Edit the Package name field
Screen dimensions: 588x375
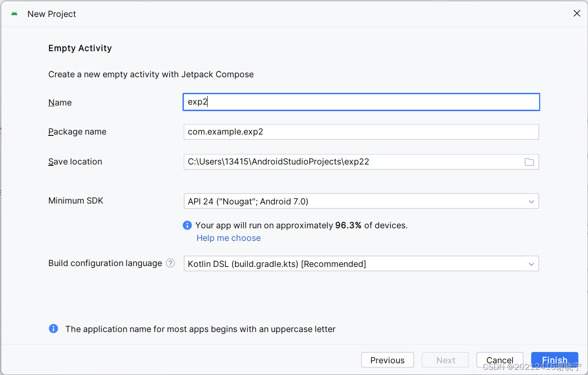tap(361, 132)
